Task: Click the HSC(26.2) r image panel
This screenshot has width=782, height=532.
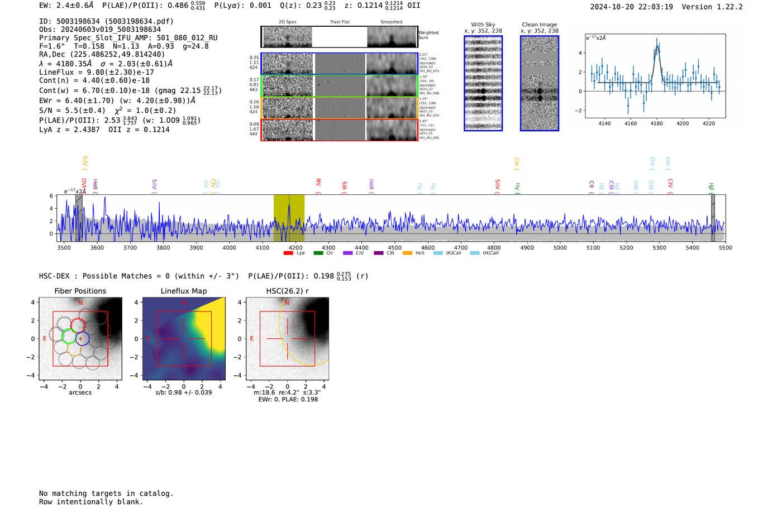Action: point(288,339)
